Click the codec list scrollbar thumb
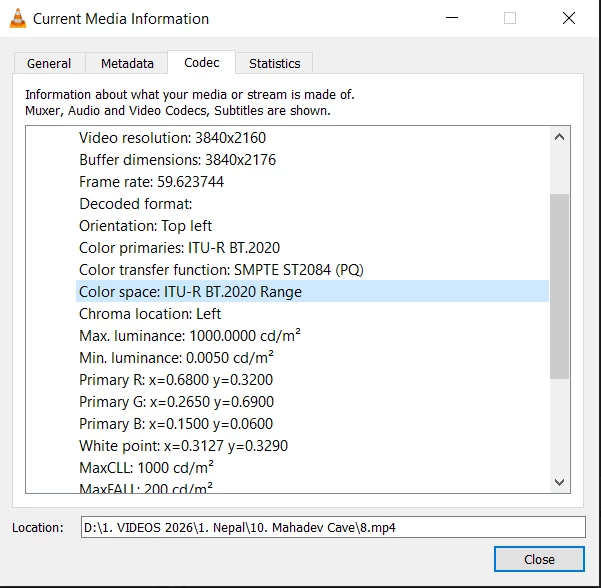The width and height of the screenshot is (601, 588). click(x=559, y=286)
